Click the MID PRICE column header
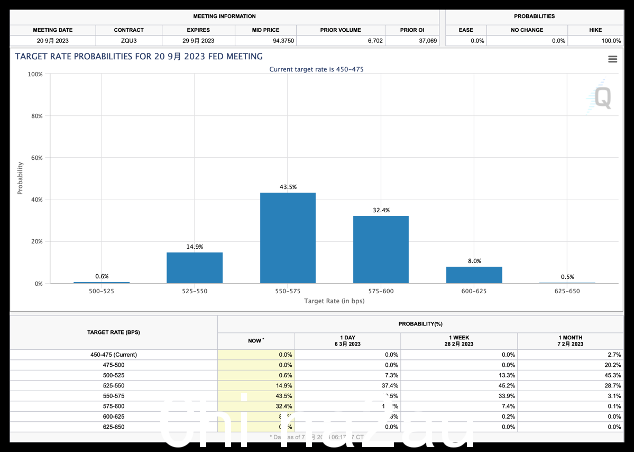634x452 pixels. tap(265, 30)
